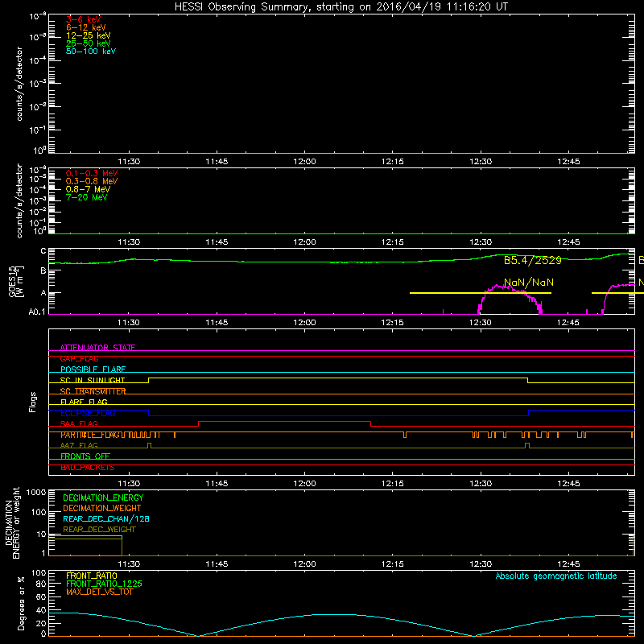Select the FLARE_FLAG label
This screenshot has height=644, width=644.
pyautogui.click(x=84, y=402)
